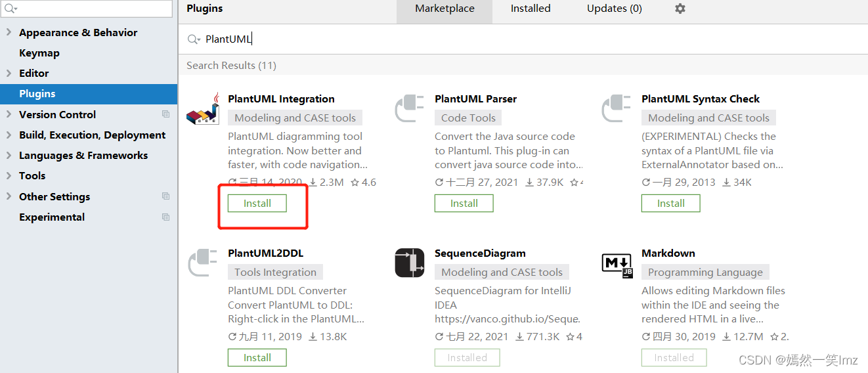The width and height of the screenshot is (868, 373).
Task: Install the PlantUML2DDL plugin
Action: (257, 358)
